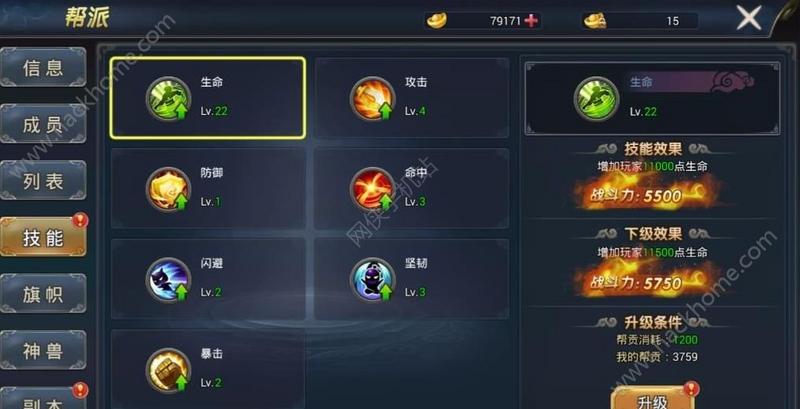The width and height of the screenshot is (800, 409).
Task: Click the gold ingot currency icon
Action: coord(437,21)
